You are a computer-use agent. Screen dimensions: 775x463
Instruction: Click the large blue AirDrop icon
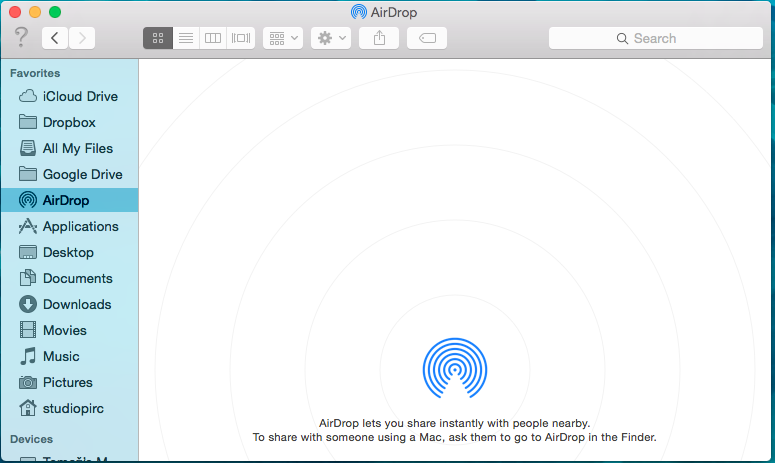pyautogui.click(x=455, y=368)
